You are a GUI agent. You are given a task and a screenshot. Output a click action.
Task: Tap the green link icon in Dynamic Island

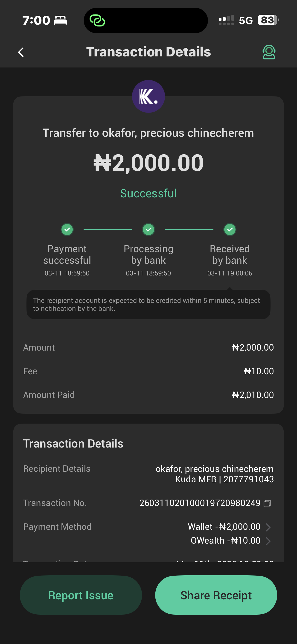click(x=97, y=20)
